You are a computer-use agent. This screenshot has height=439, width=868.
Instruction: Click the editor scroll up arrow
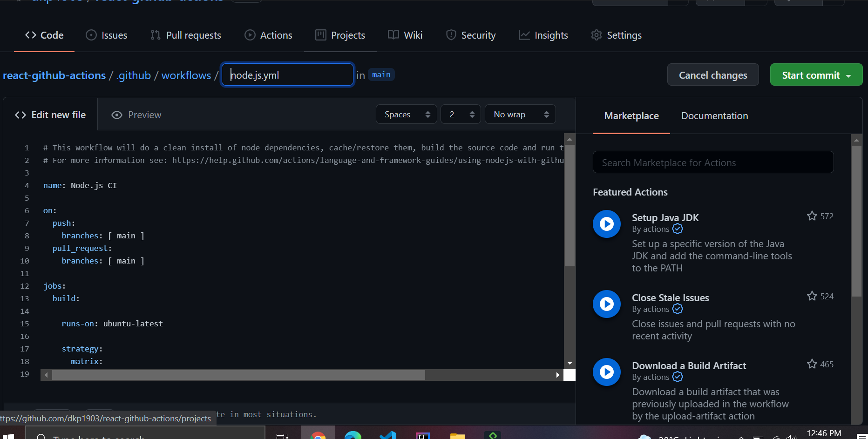pos(570,139)
